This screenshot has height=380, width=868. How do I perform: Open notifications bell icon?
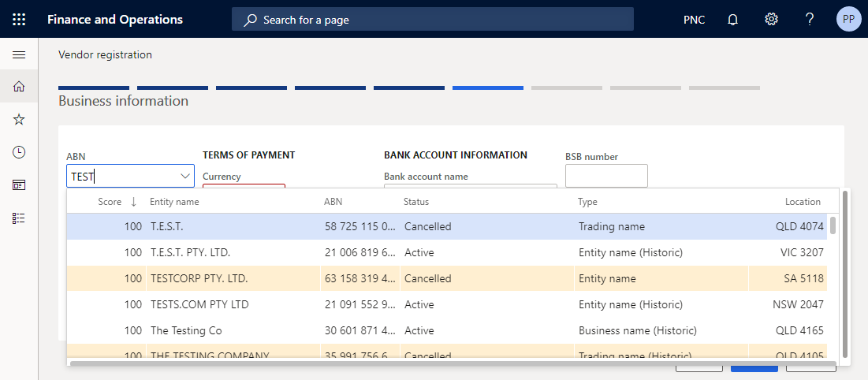pos(732,20)
